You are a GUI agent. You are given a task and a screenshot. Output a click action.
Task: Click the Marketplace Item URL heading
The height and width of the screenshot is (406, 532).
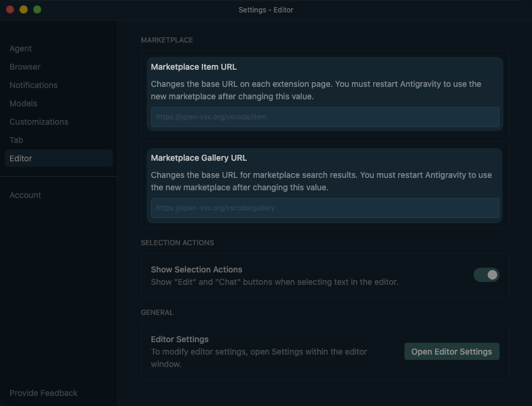194,67
